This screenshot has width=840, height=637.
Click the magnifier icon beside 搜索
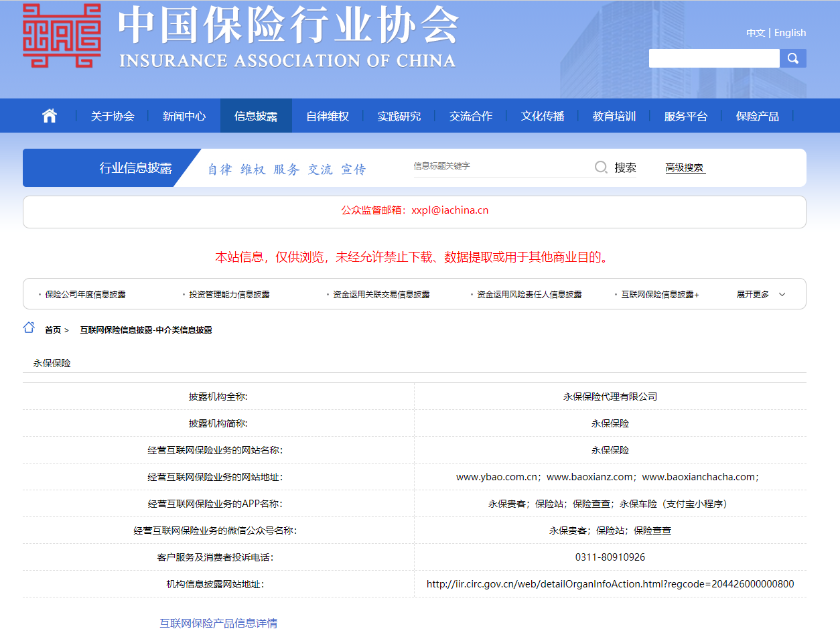601,167
